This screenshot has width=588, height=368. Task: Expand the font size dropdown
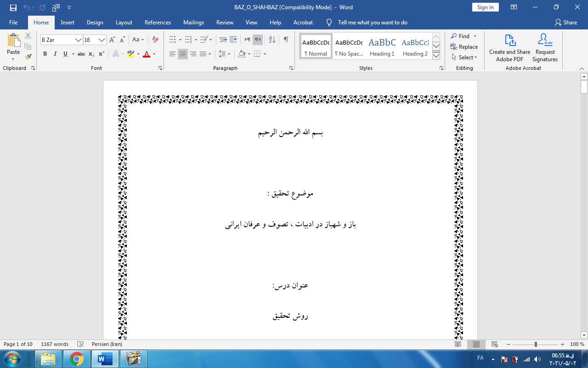102,40
